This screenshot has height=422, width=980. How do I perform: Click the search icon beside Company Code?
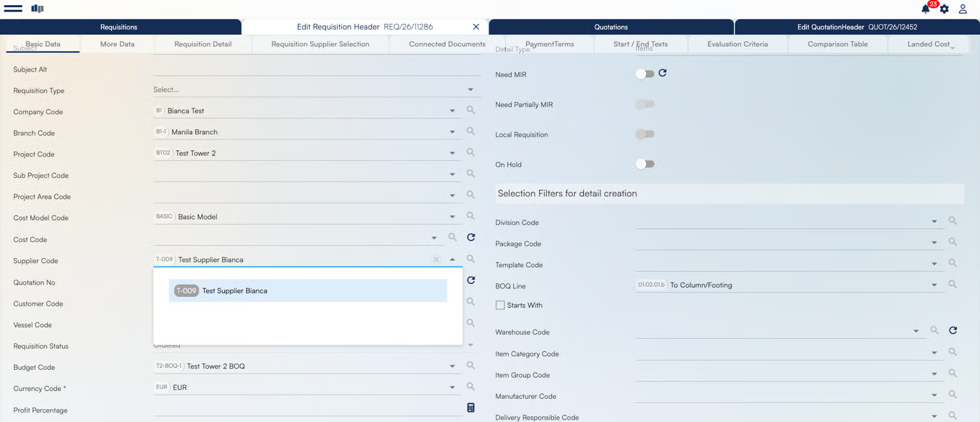(471, 110)
